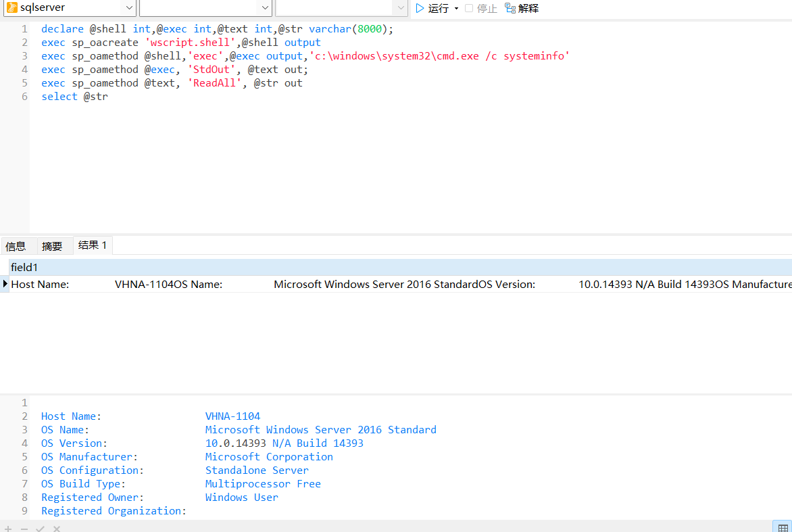Select the 结果 1 tab

pos(93,245)
